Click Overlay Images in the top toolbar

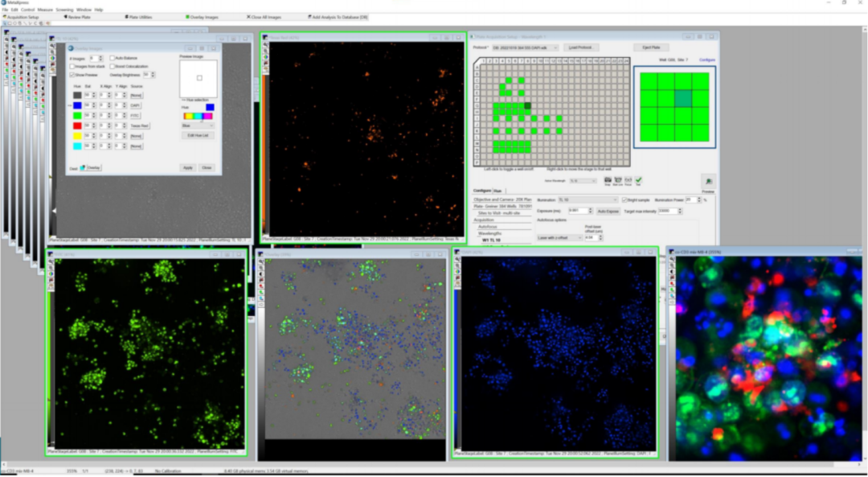[x=202, y=16]
